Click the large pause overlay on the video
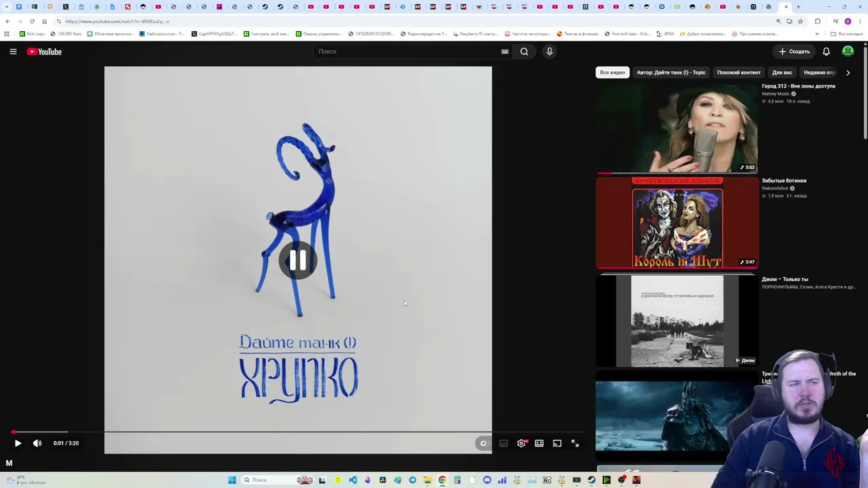Image resolution: width=868 pixels, height=488 pixels. (298, 261)
